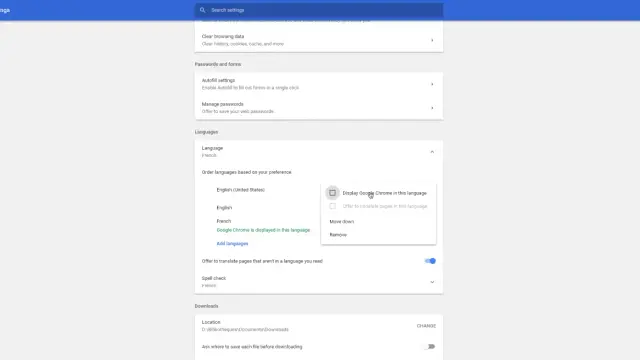The image size is (640, 360).
Task: Focus the Search settings field
Action: click(319, 10)
